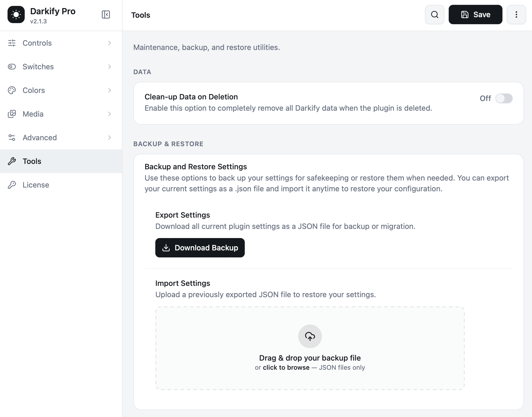Enable Clean-up Data on Deletion toggle
The width and height of the screenshot is (532, 417).
(x=504, y=98)
